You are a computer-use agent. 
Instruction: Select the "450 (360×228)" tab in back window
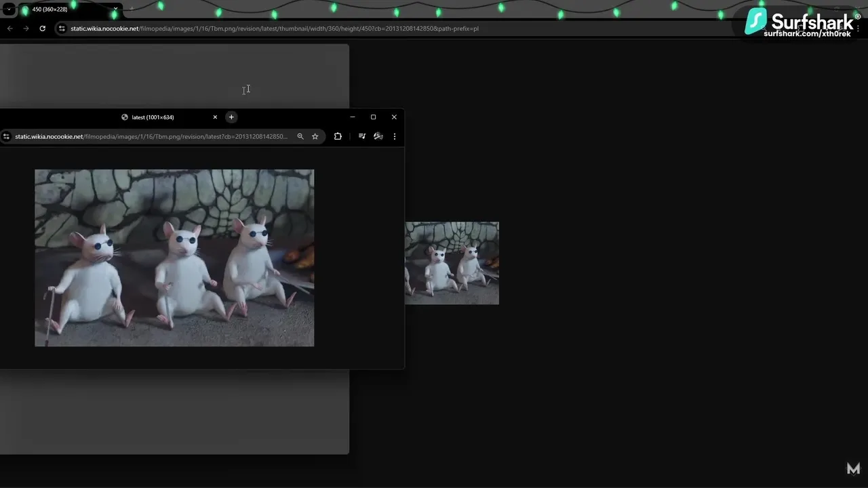pos(68,9)
